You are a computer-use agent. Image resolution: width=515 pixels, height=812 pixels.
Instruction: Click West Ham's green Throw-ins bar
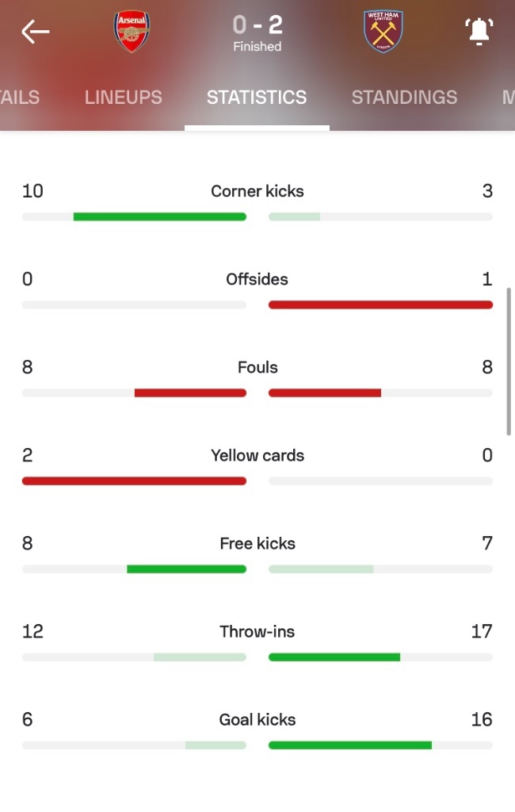click(x=334, y=657)
